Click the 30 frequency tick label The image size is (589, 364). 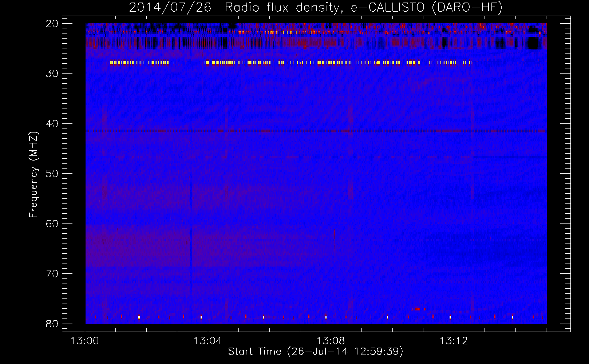click(x=52, y=74)
